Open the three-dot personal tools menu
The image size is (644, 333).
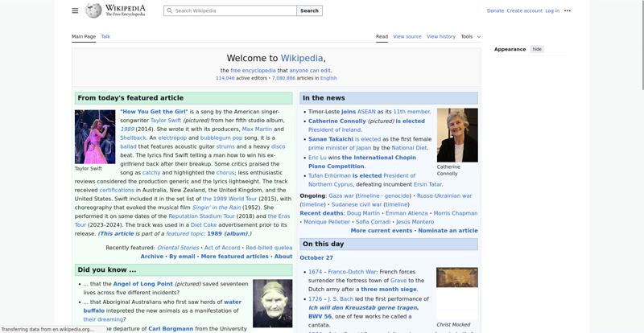(568, 10)
